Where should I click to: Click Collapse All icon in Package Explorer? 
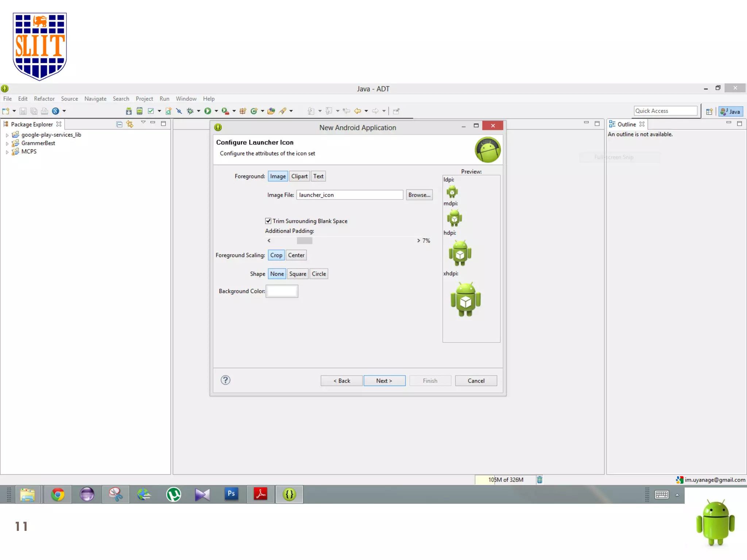119,124
